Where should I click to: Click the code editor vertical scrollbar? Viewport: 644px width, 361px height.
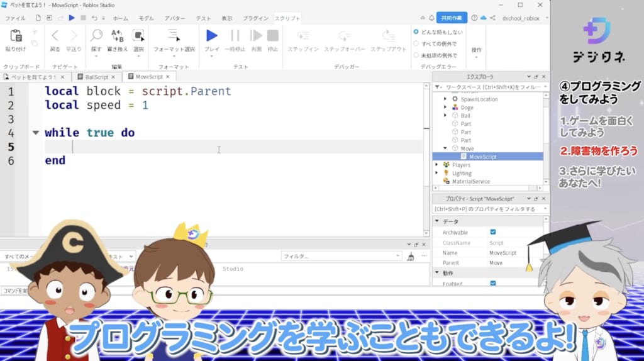point(426,159)
